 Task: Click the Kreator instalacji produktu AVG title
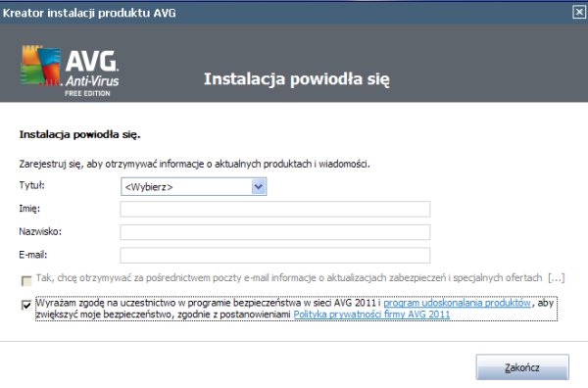coord(89,13)
